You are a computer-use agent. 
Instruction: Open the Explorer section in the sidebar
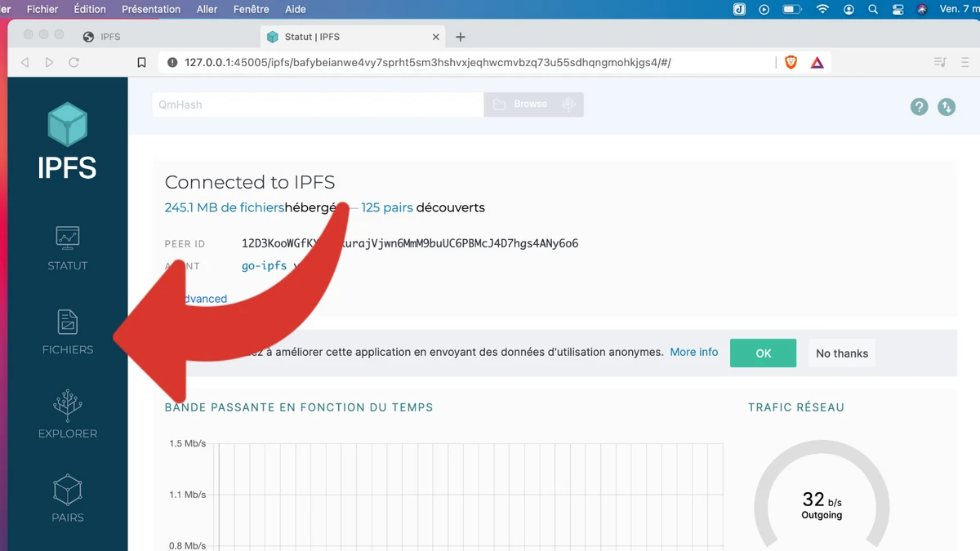67,416
